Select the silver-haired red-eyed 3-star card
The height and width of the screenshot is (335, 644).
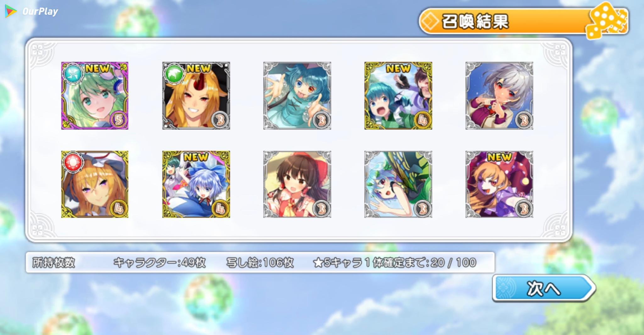(499, 96)
